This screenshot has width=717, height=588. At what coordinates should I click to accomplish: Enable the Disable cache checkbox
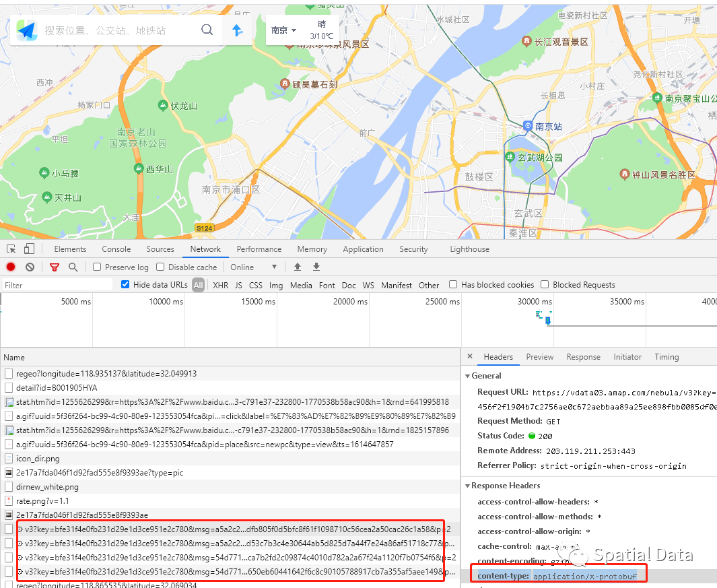[x=160, y=267]
